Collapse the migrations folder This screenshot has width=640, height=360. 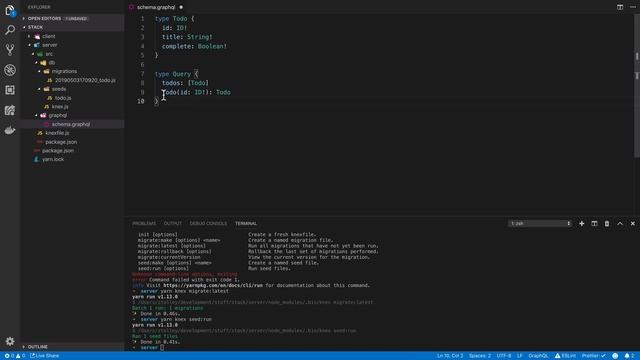pos(64,71)
